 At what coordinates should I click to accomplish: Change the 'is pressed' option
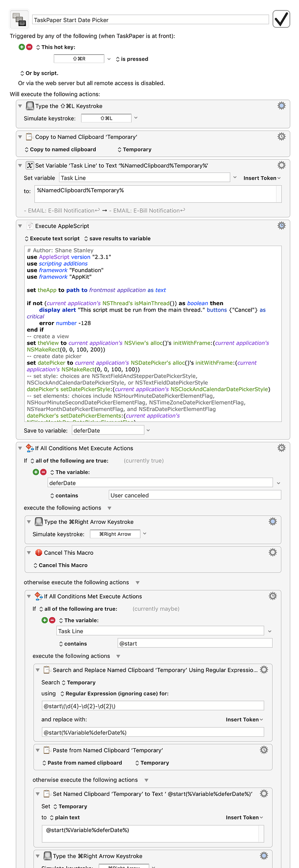point(132,59)
